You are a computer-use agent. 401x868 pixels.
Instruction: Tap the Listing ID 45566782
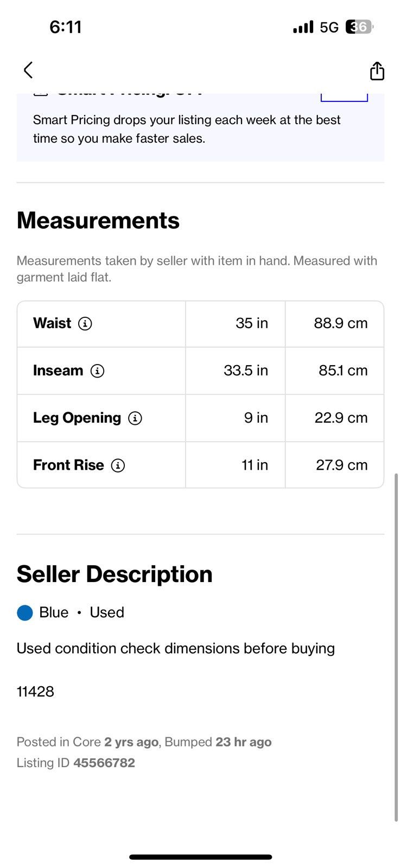click(x=76, y=763)
